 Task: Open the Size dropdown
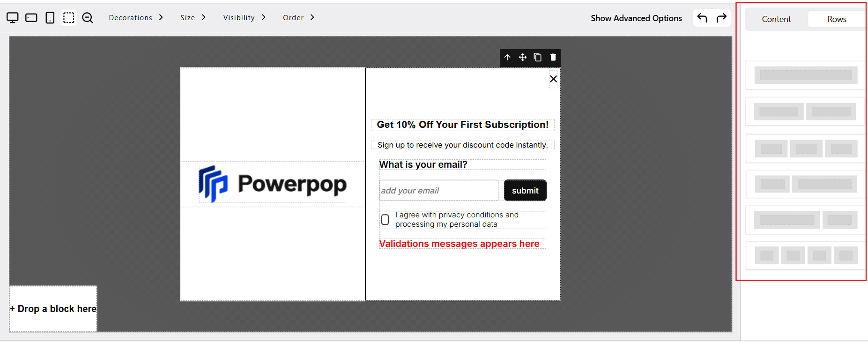coord(193,18)
